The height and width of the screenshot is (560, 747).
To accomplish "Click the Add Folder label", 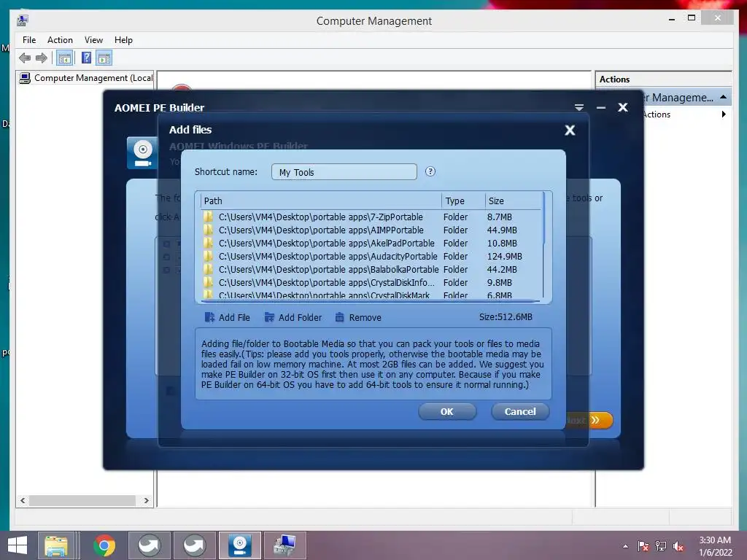I will click(300, 318).
